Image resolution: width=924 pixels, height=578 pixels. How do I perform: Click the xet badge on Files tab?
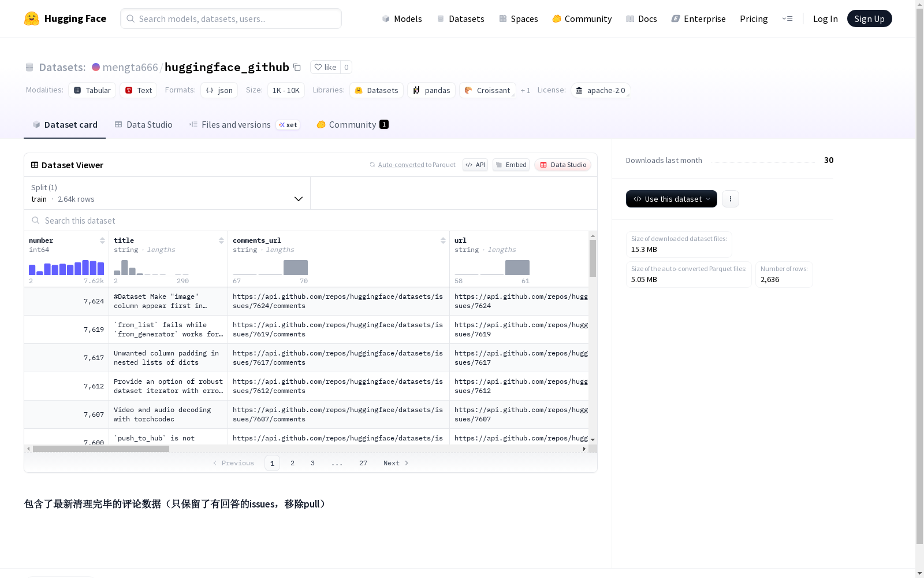(288, 125)
